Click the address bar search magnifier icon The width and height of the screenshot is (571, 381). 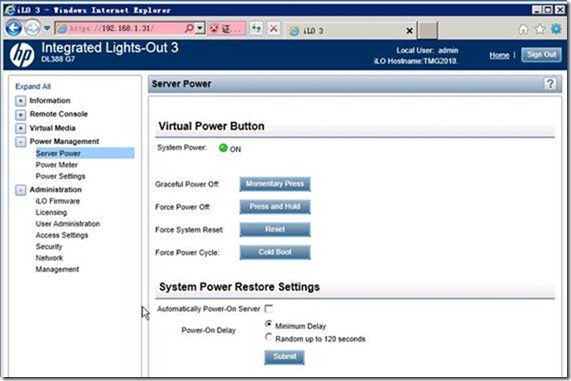pyautogui.click(x=189, y=28)
